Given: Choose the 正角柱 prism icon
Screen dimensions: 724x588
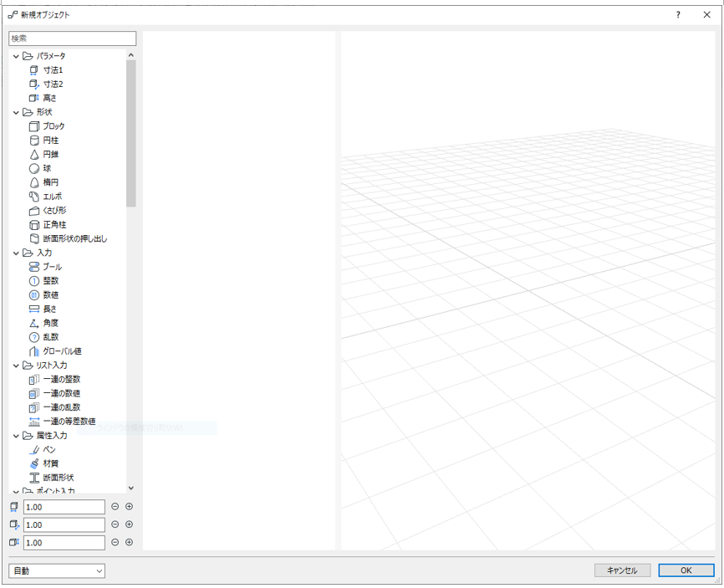Looking at the screenshot, I should (x=33, y=225).
